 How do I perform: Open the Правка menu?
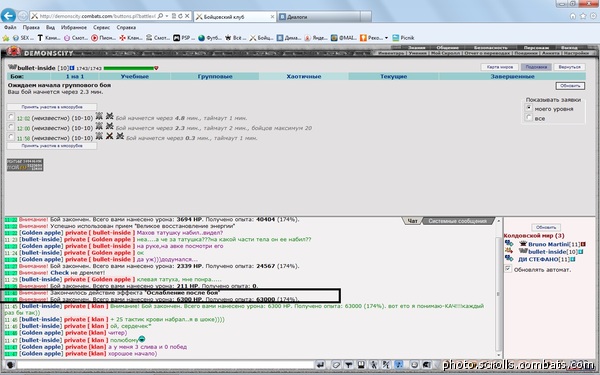pos(31,28)
